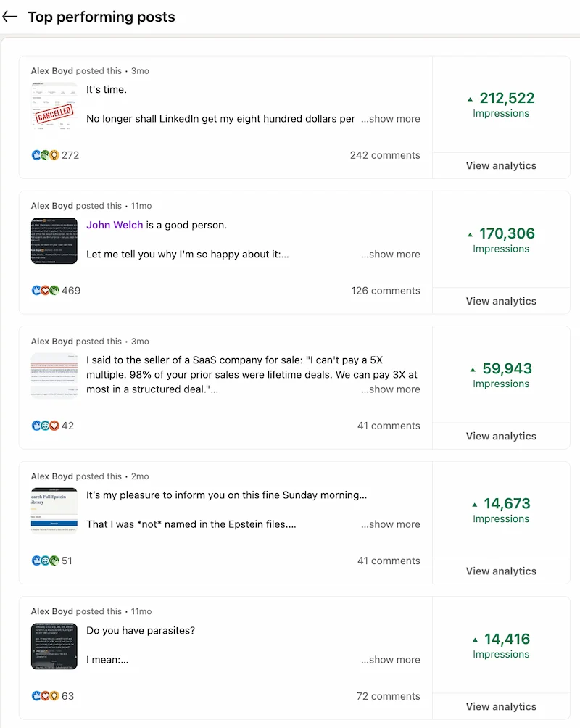Expand show more on the John Welch post

coord(391,254)
